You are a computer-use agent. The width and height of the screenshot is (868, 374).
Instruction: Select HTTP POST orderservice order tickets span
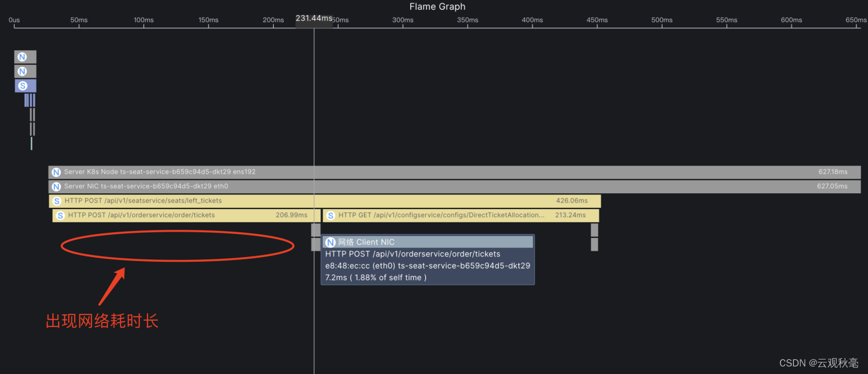186,215
